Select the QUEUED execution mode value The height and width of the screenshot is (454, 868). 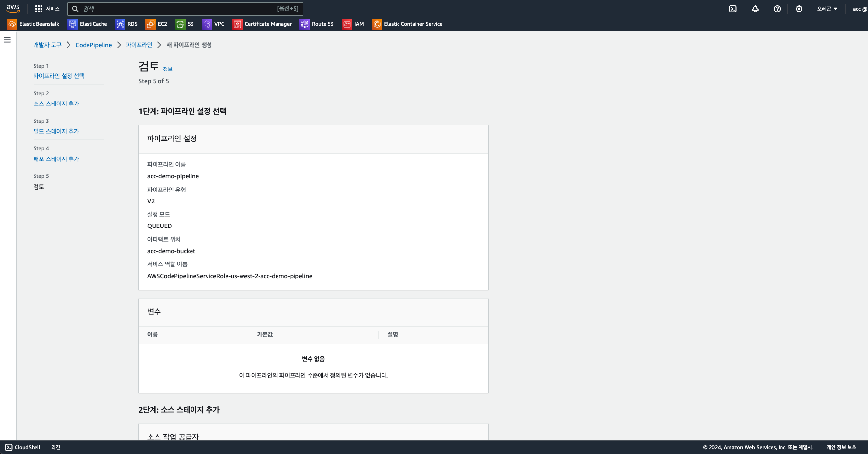tap(159, 226)
